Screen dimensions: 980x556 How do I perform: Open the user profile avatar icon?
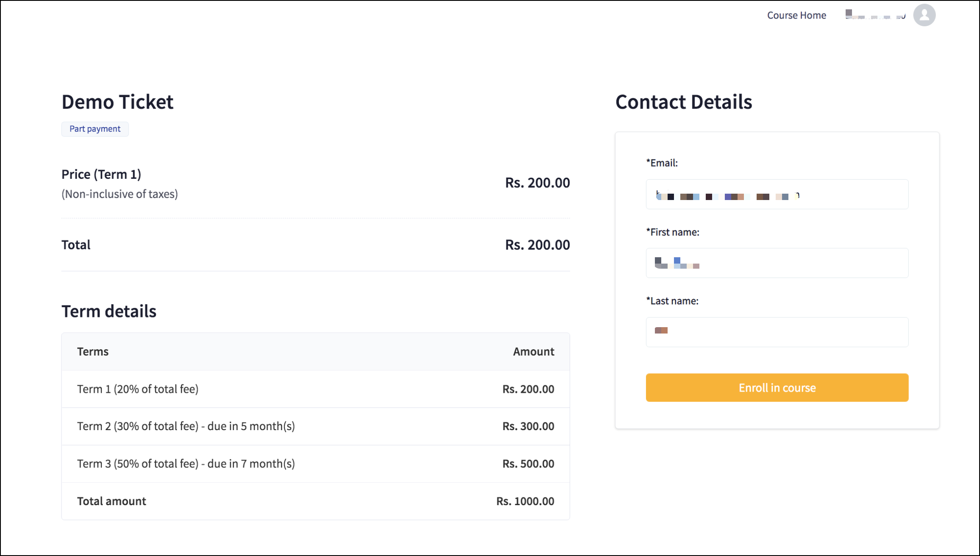[924, 15]
